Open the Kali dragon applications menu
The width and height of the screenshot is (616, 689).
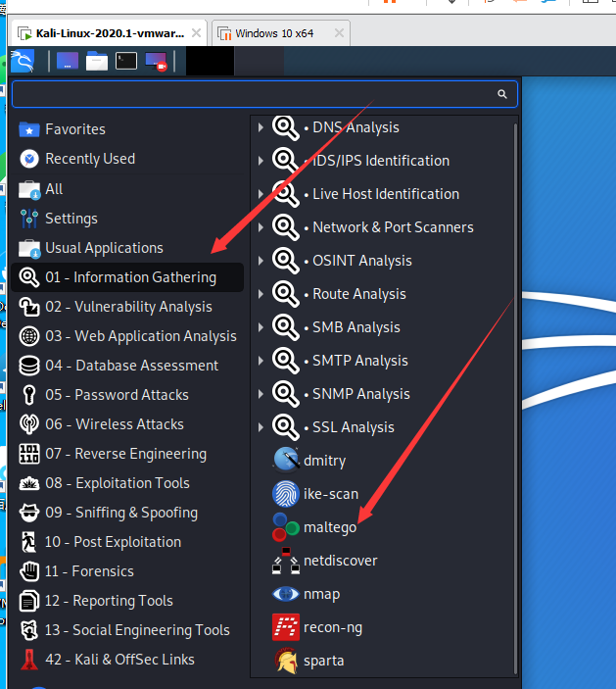click(23, 61)
